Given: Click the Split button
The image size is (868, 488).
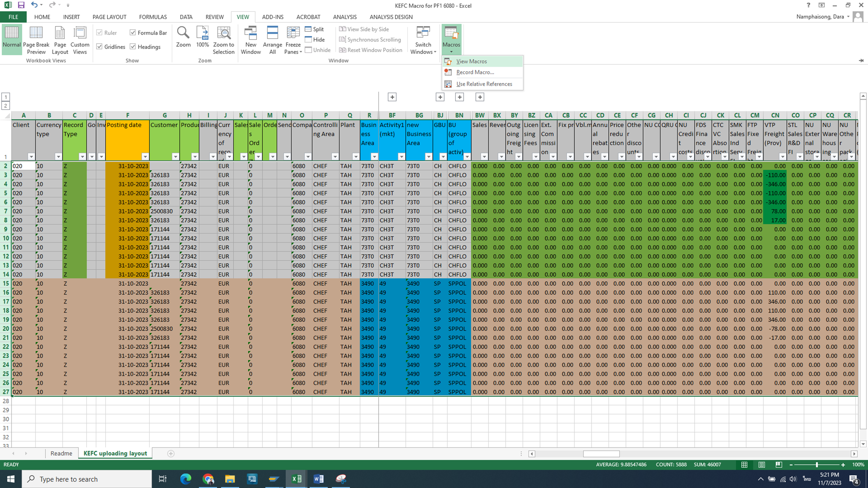Looking at the screenshot, I should (315, 29).
